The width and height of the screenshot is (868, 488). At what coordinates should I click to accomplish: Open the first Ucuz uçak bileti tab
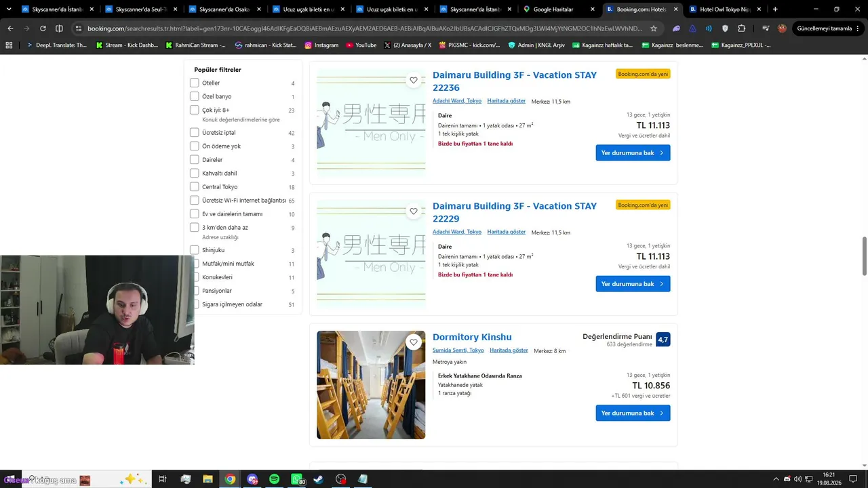[x=307, y=9]
